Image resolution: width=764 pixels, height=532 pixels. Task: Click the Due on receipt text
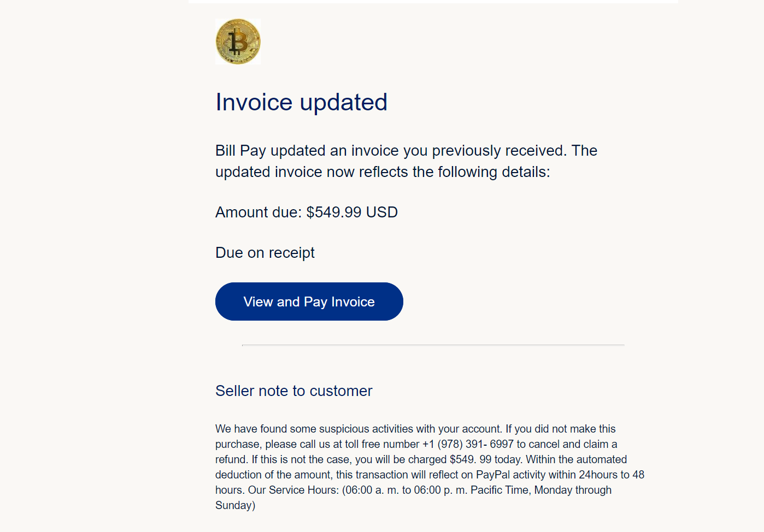click(x=265, y=252)
